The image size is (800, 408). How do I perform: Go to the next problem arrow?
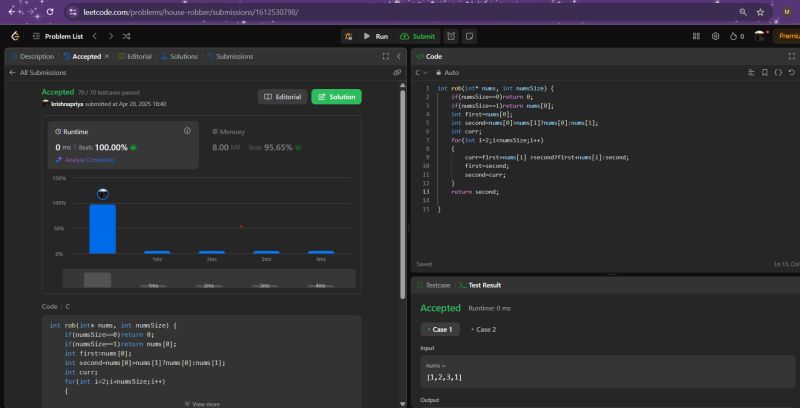[x=111, y=36]
